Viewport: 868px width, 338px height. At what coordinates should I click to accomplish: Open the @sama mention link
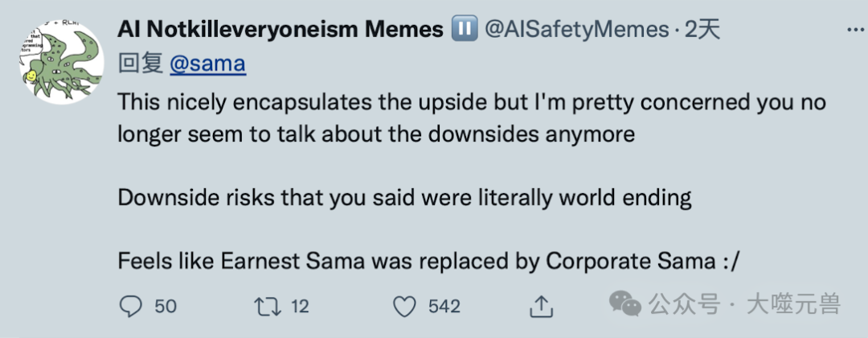pyautogui.click(x=207, y=64)
